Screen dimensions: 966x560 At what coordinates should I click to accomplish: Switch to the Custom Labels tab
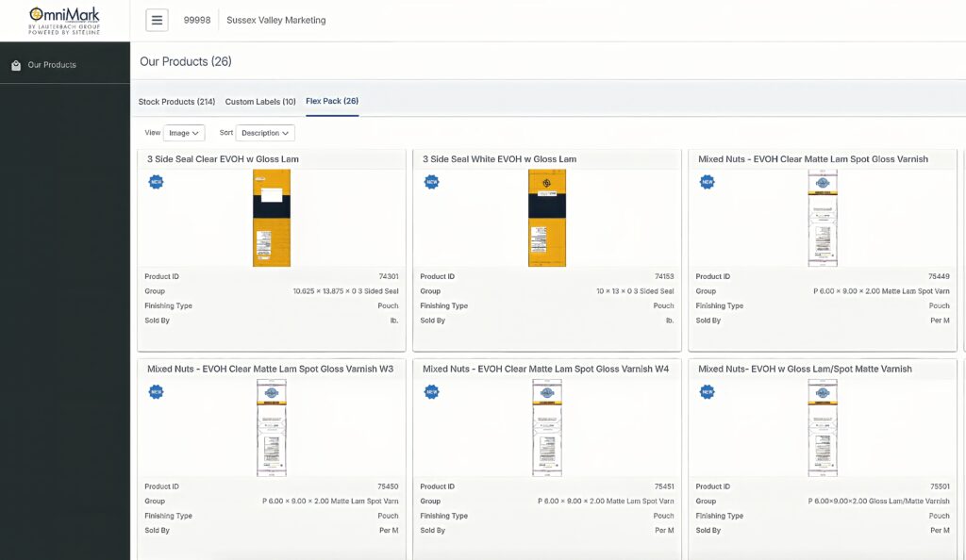(260, 102)
